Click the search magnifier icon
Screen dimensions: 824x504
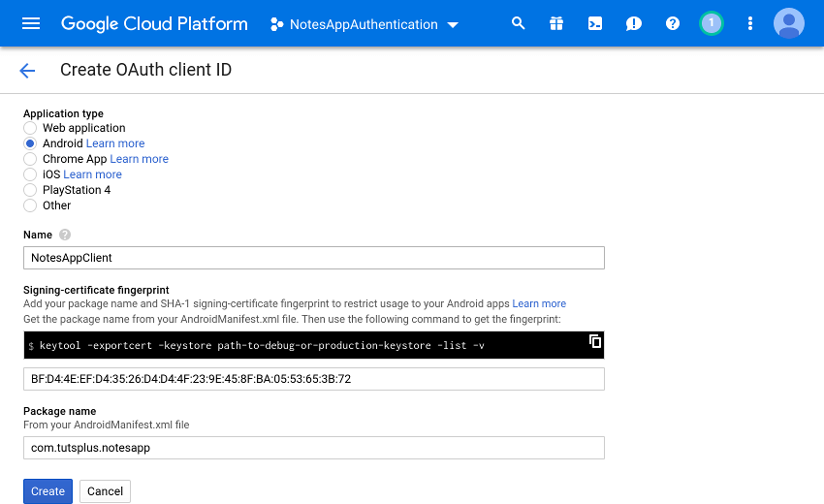click(x=519, y=23)
